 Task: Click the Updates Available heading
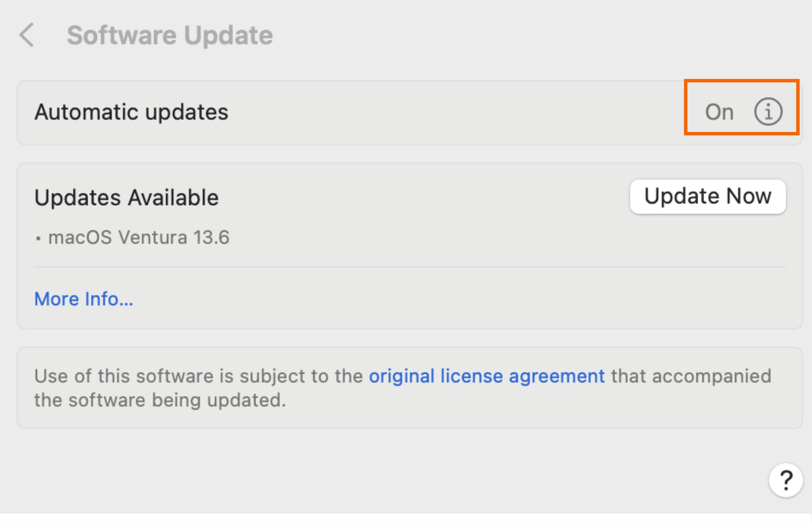point(126,197)
